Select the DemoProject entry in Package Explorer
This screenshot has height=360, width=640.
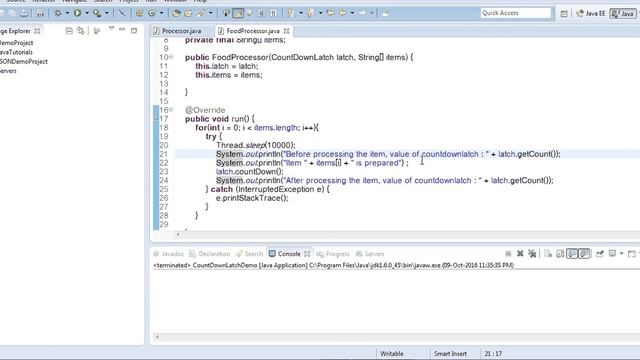(16, 43)
